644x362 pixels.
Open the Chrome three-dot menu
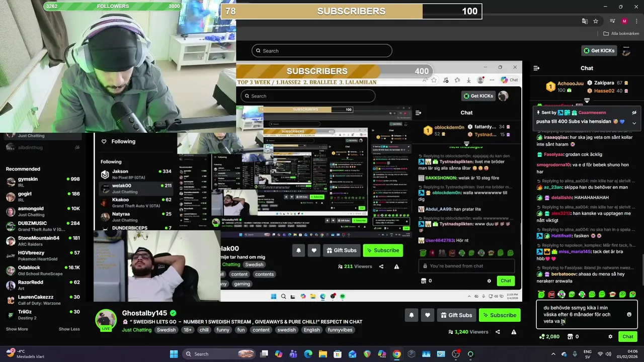tap(636, 21)
